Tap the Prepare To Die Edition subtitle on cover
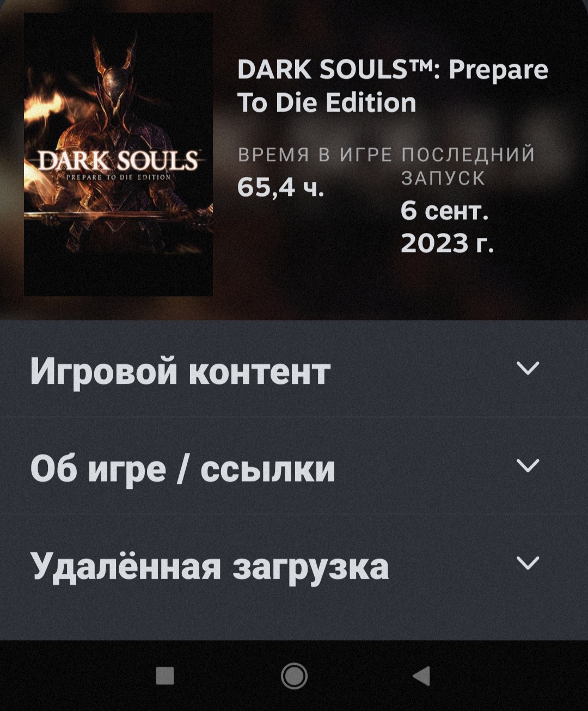The height and width of the screenshot is (711, 588). tap(119, 177)
